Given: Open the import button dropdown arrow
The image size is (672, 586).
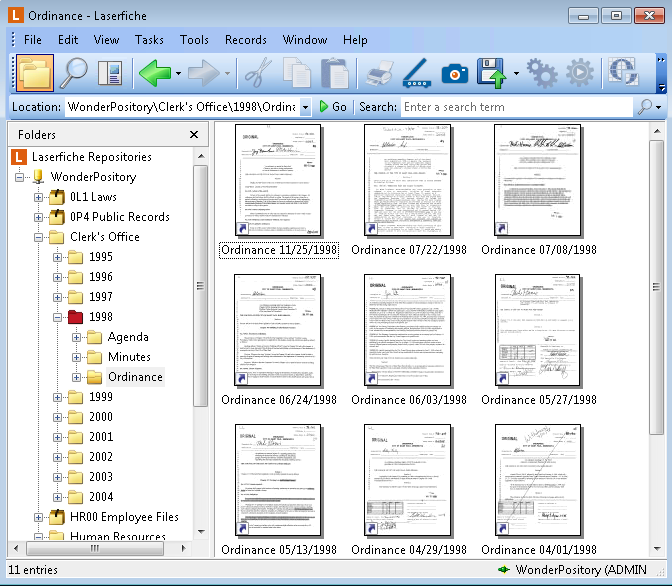Looking at the screenshot, I should (x=516, y=73).
